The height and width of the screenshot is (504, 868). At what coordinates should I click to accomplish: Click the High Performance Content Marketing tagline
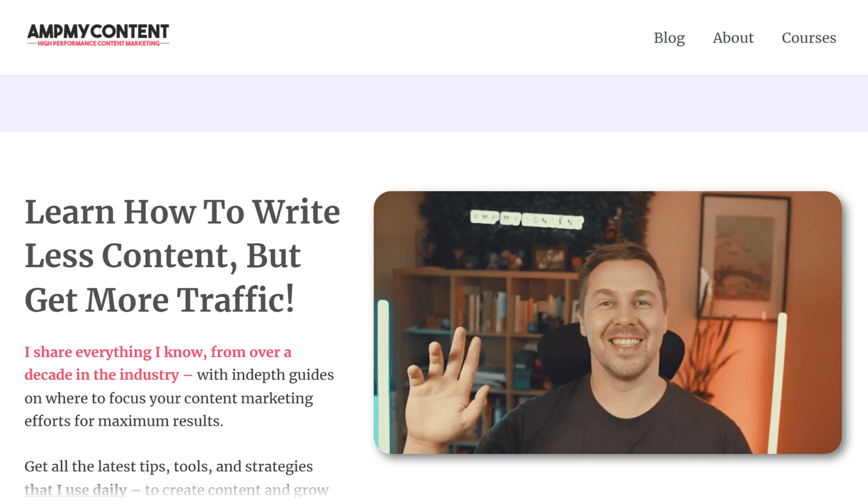(98, 43)
